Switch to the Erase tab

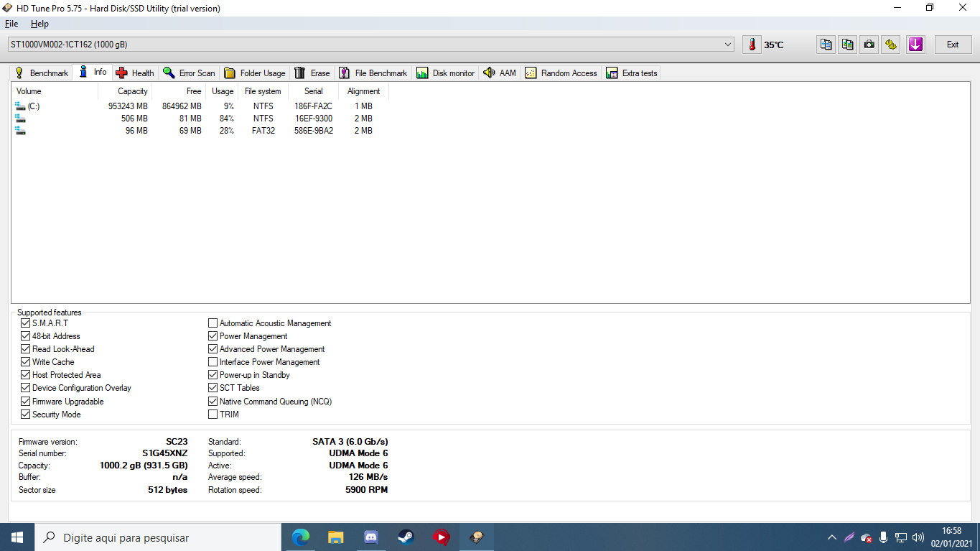tap(312, 73)
